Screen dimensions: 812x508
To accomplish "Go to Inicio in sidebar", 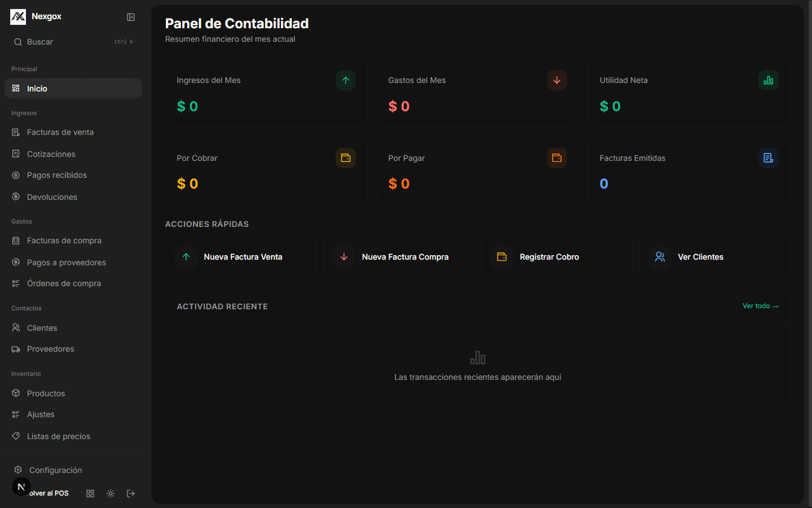I will 73,89.
